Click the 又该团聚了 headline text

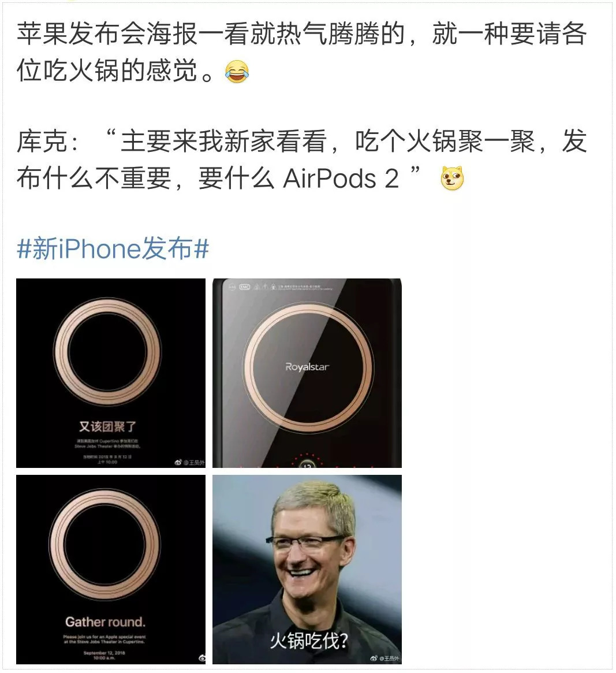click(107, 427)
